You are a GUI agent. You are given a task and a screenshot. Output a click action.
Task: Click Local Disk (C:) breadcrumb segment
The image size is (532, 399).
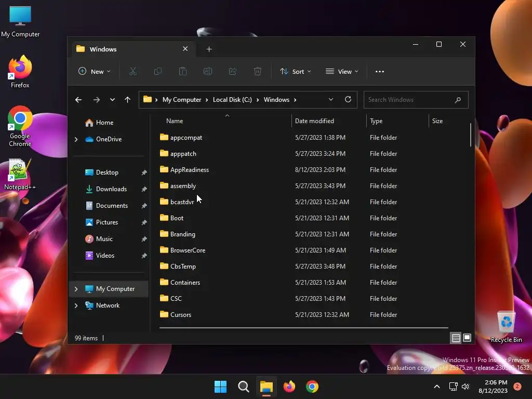pyautogui.click(x=232, y=100)
